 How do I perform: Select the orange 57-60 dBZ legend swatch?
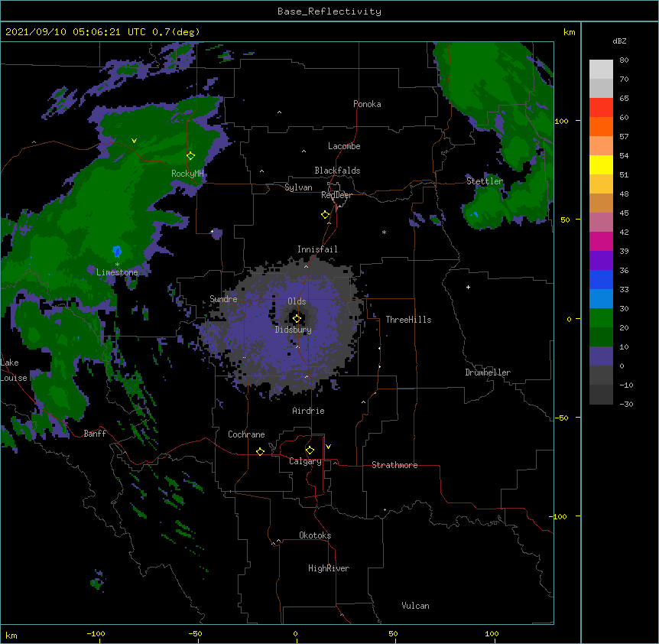coord(601,127)
